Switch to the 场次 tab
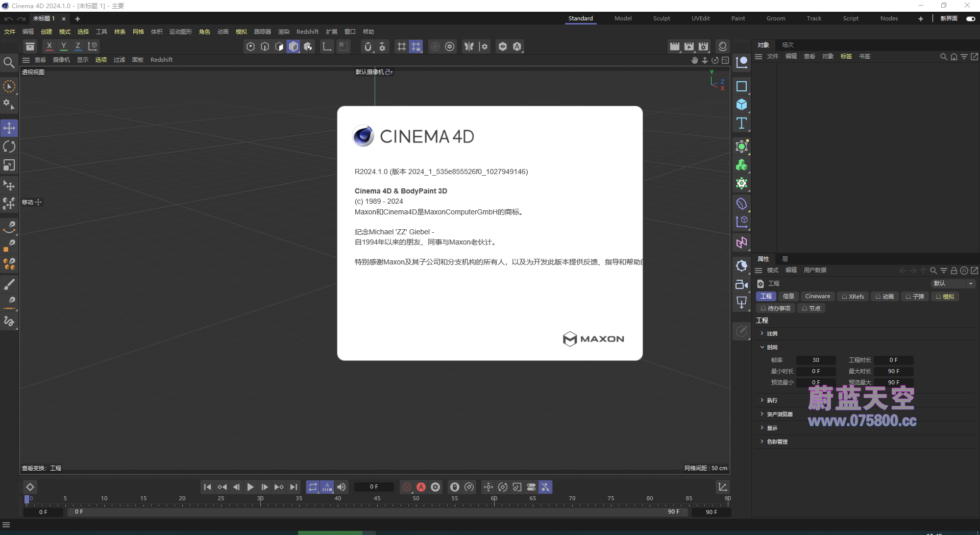This screenshot has width=980, height=535. pos(788,45)
